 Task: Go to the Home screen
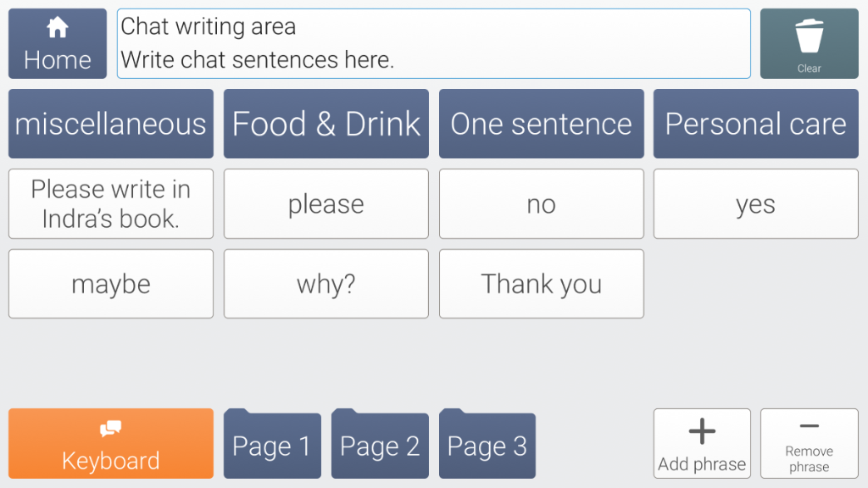click(x=58, y=44)
